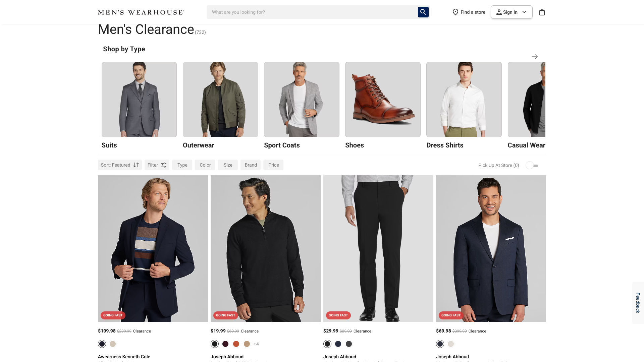This screenshot has width=644, height=362.
Task: Open Filter with the sliders icon
Action: point(157,165)
